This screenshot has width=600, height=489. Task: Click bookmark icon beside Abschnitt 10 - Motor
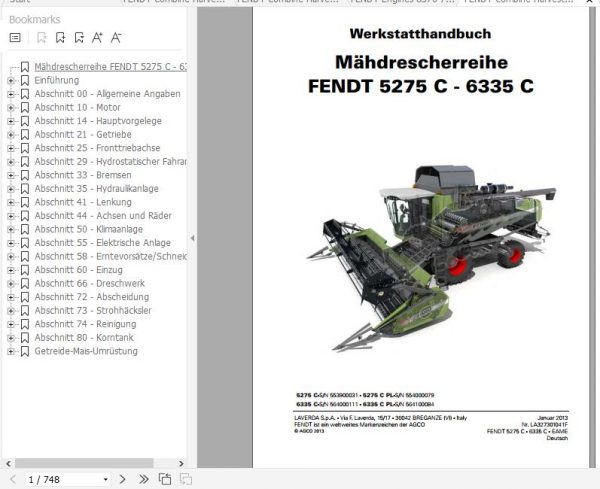coord(25,108)
